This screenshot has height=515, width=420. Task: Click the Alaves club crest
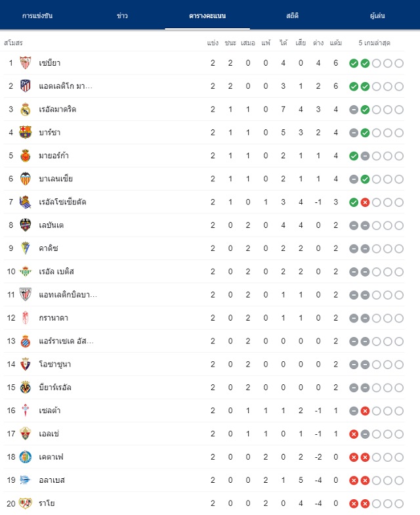tap(25, 480)
